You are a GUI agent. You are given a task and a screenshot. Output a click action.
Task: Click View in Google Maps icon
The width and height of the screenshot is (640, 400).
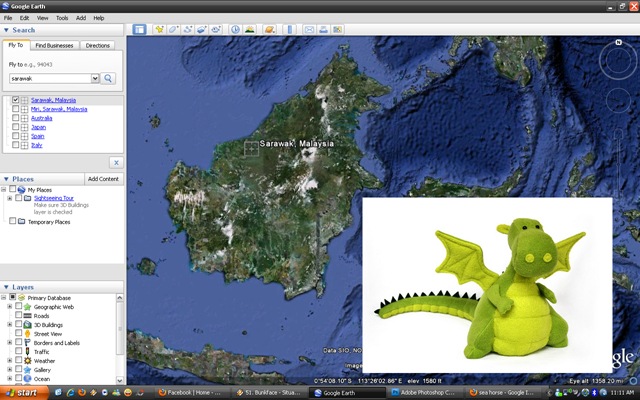pos(337,29)
